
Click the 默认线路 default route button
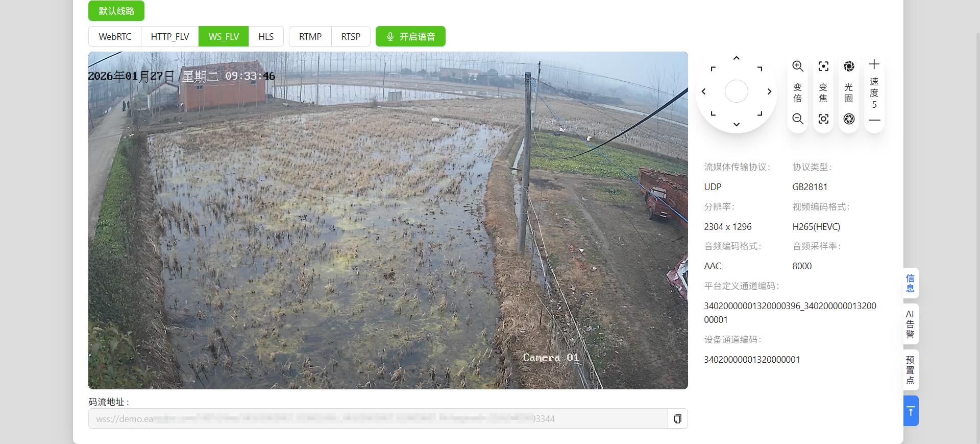(116, 11)
